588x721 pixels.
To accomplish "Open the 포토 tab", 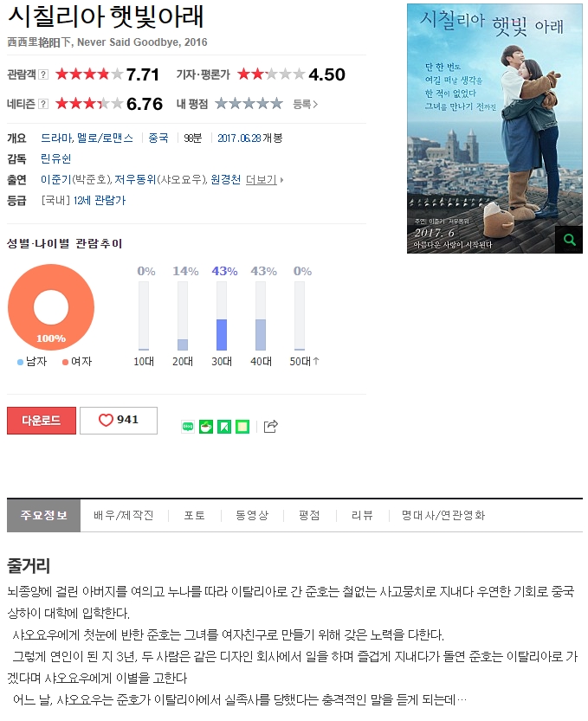I will click(x=195, y=516).
